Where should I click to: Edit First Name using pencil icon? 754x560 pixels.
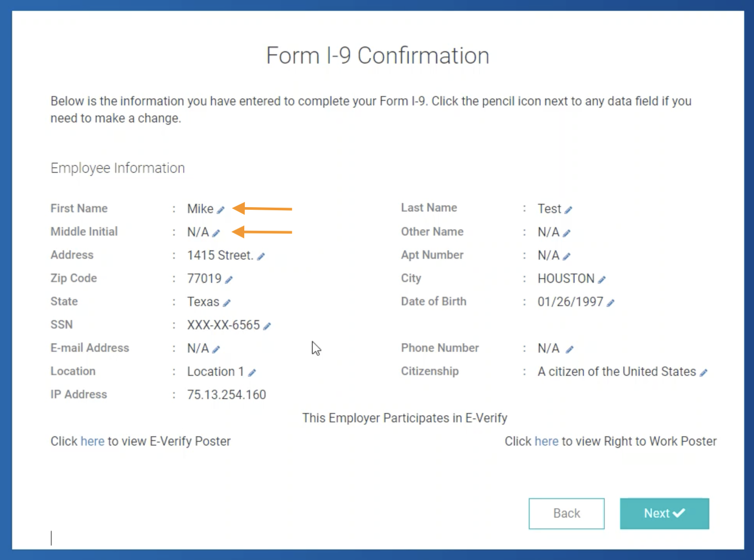[221, 210]
